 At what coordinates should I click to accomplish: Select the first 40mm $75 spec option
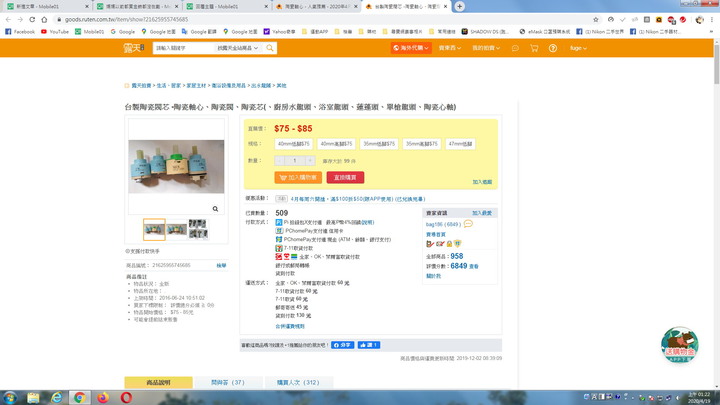click(294, 144)
